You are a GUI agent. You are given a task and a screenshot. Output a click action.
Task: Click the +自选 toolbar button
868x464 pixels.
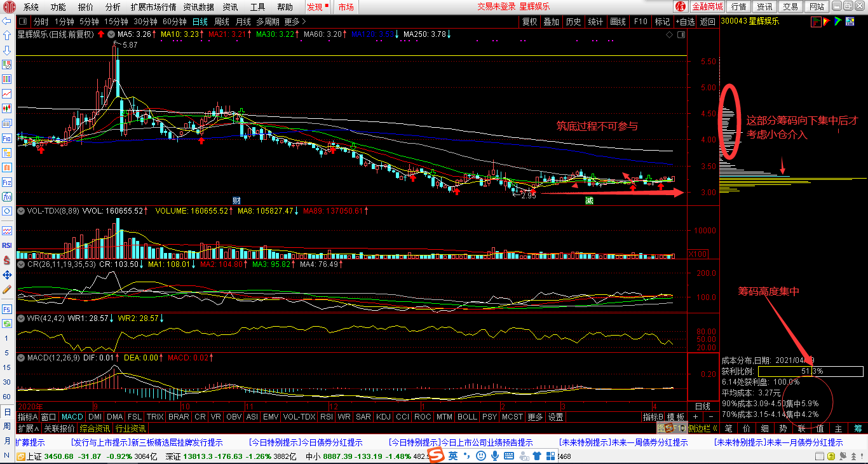[x=684, y=22]
